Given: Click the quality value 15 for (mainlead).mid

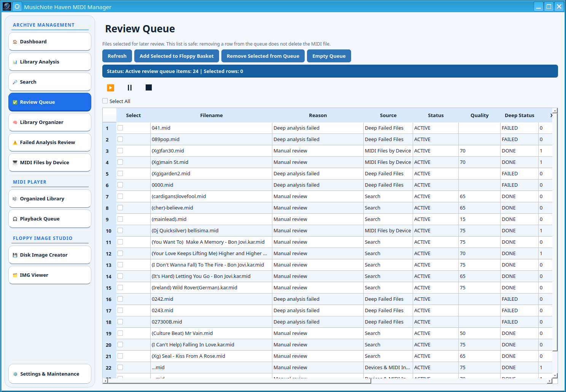Looking at the screenshot, I should 463,219.
